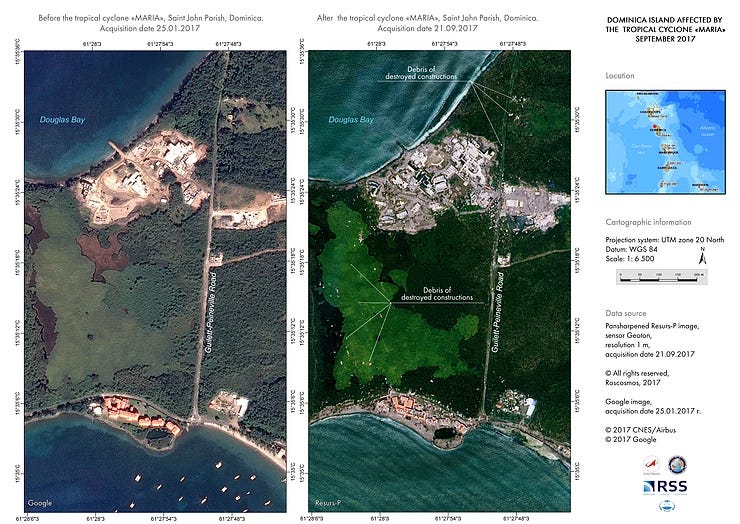Click the round globe emblem logo
Image resolution: width=740 pixels, height=524 pixels.
(x=677, y=465)
